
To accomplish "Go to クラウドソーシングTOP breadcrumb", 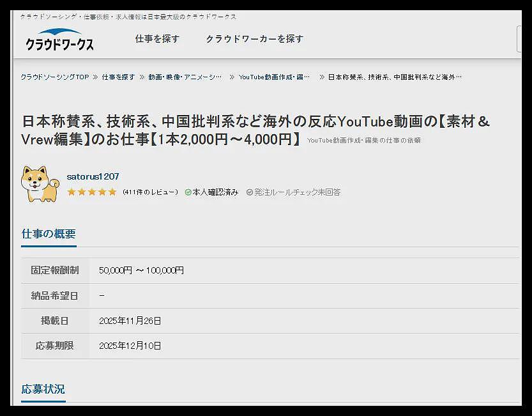I will click(x=55, y=77).
